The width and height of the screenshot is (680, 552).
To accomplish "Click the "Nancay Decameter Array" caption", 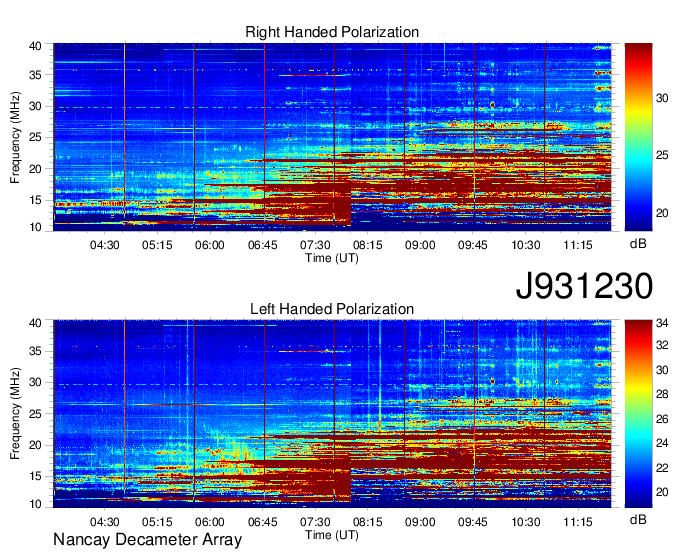I will (147, 540).
